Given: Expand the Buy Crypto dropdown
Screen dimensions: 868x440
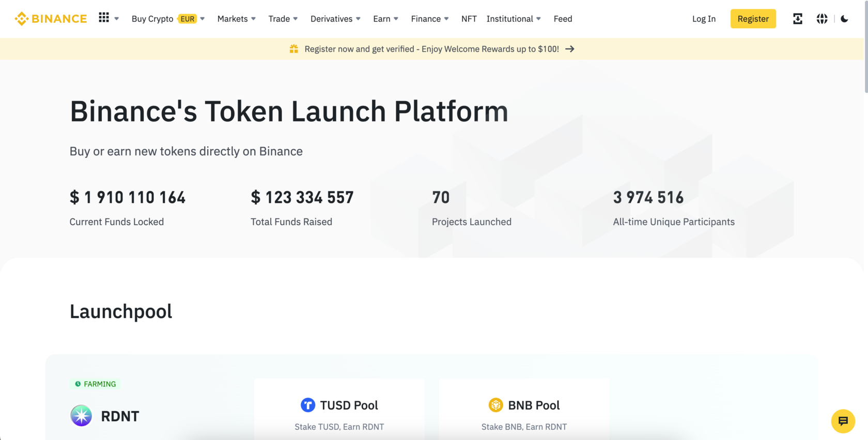Looking at the screenshot, I should tap(168, 19).
